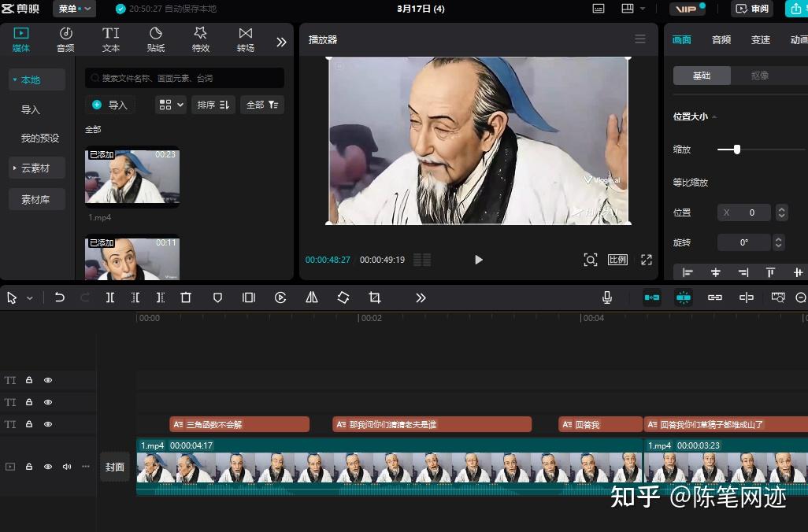Toggle main track magnet snapping
808x532 pixels.
(x=652, y=297)
